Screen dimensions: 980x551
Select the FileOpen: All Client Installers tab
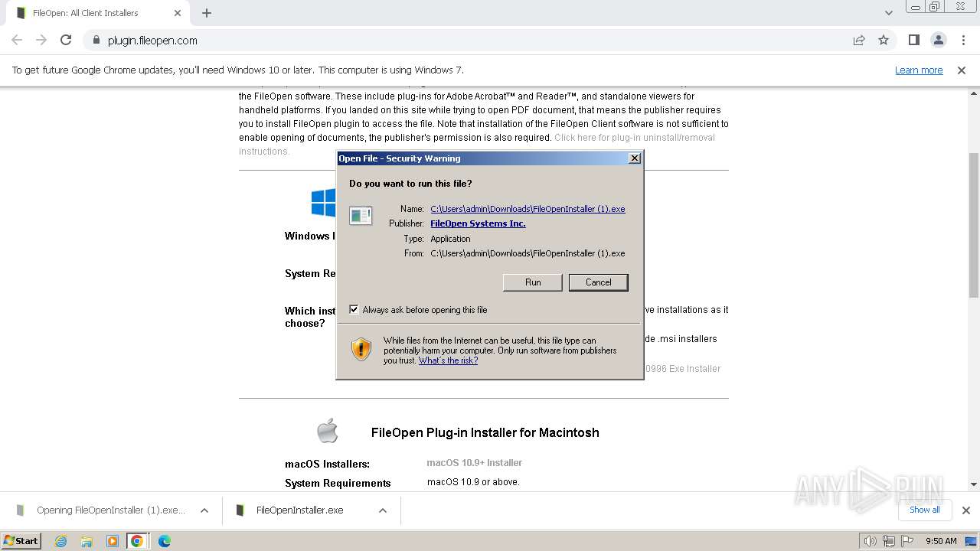click(x=97, y=13)
